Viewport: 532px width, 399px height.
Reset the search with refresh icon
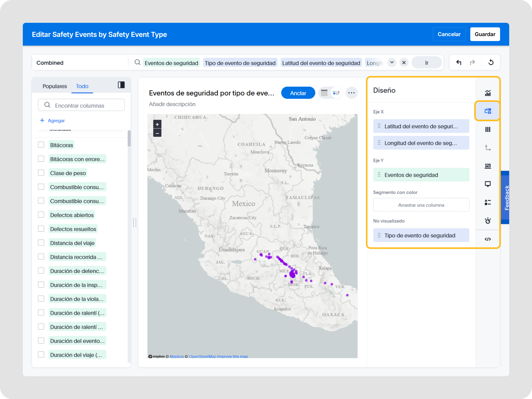click(x=491, y=63)
